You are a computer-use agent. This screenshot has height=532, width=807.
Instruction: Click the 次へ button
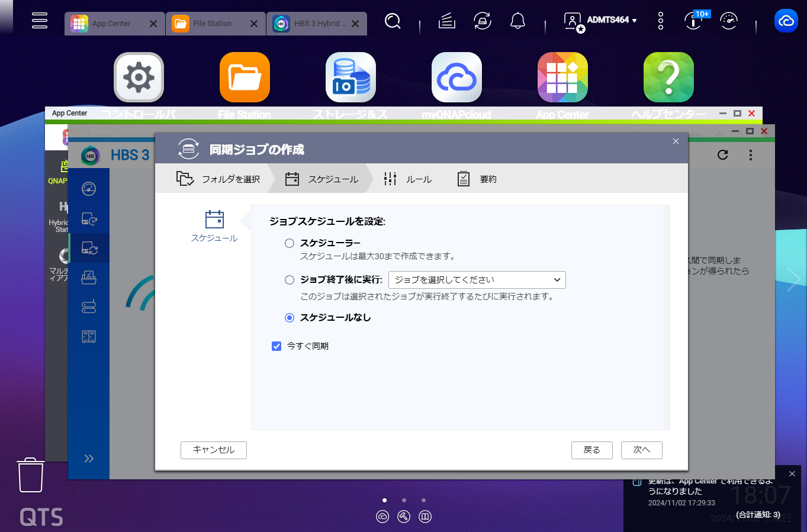pyautogui.click(x=642, y=450)
